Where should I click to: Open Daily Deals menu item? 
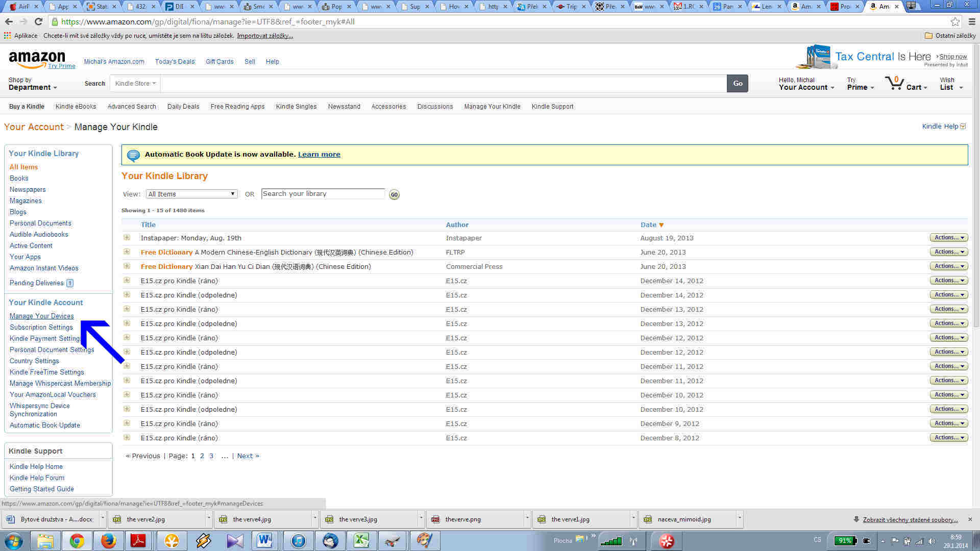[183, 107]
